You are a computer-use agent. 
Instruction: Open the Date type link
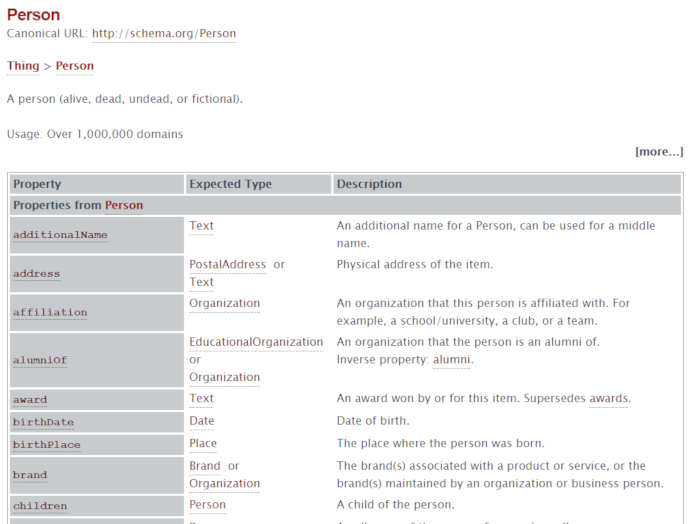(202, 421)
